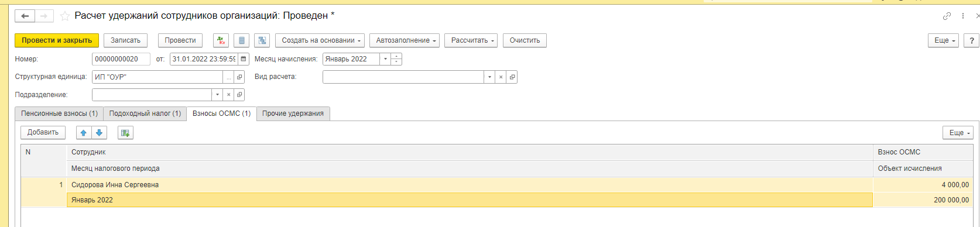Open document structure report icon
The image size is (980, 227).
coord(262,40)
